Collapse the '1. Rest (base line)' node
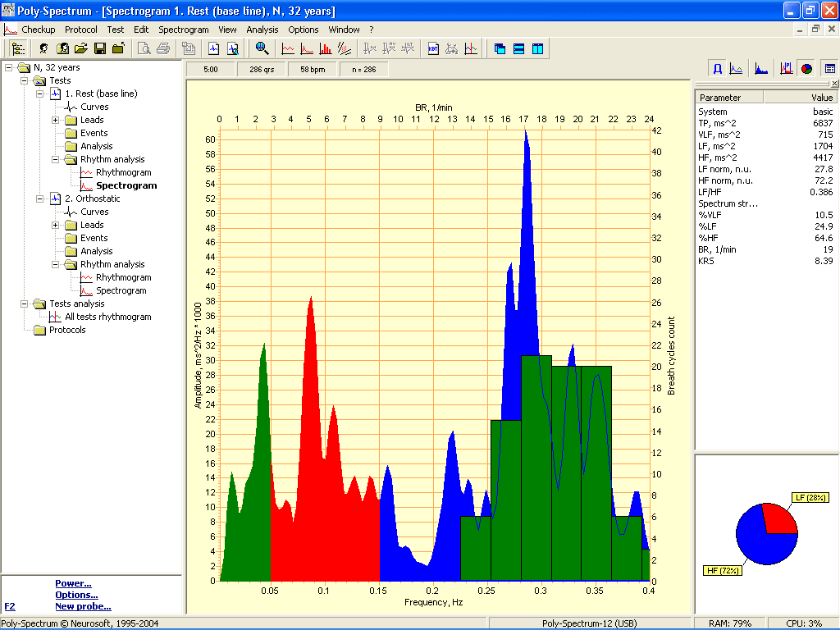This screenshot has width=840, height=630. click(x=39, y=94)
